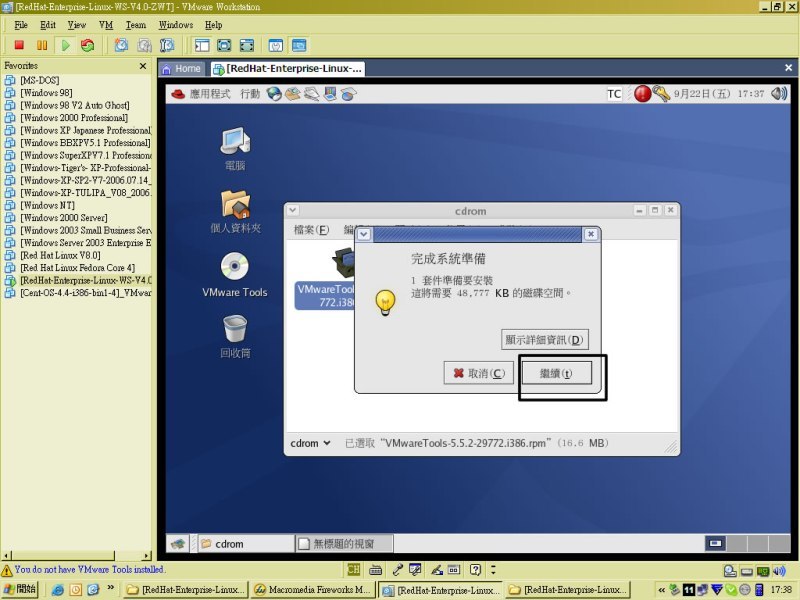Click the Suspend VM toolbar button

(42, 45)
